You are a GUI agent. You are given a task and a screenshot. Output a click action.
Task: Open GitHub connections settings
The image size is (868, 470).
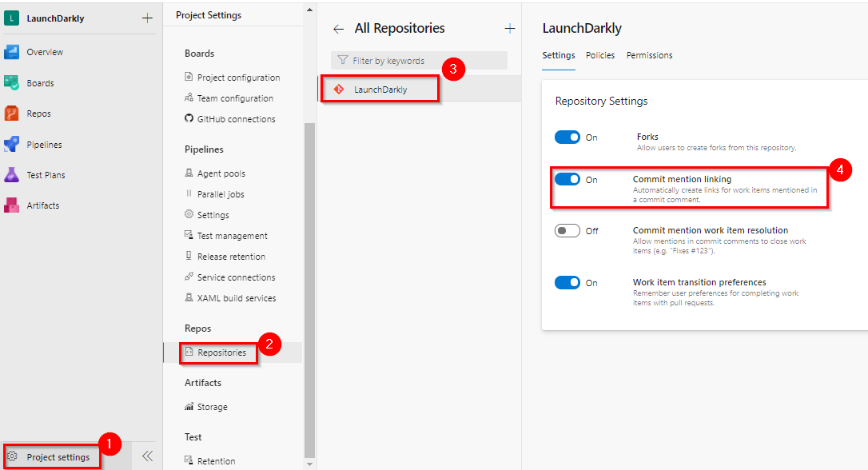[237, 119]
